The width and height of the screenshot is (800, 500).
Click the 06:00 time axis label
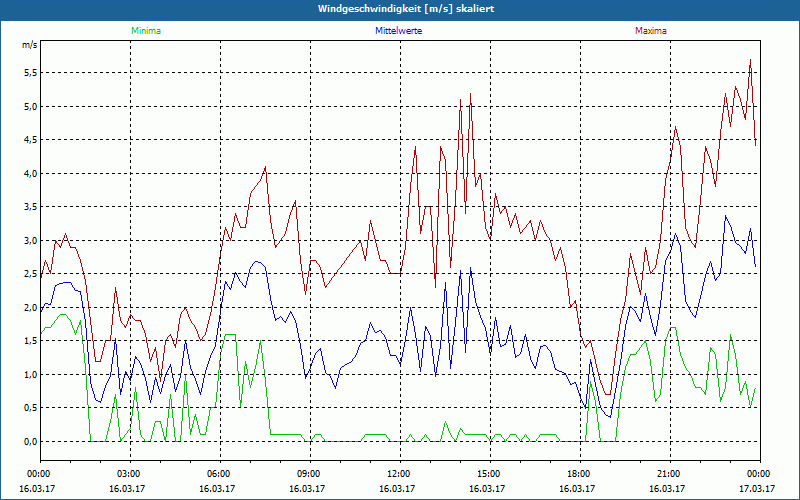click(x=218, y=474)
